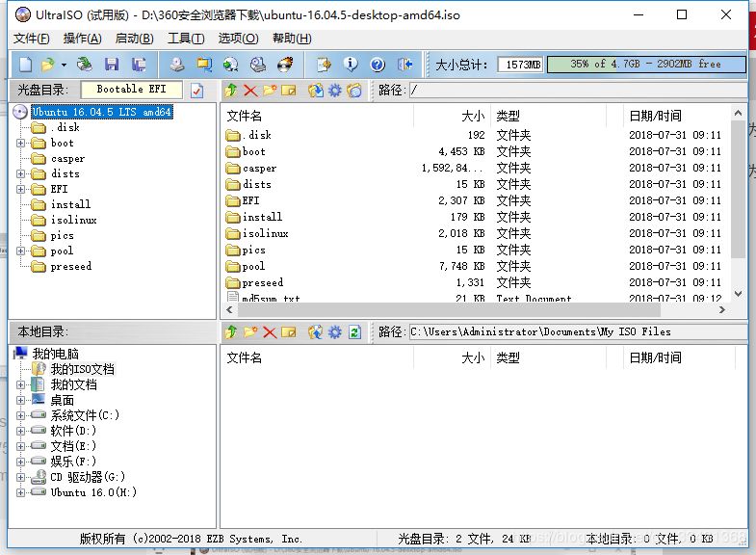Expand the pool folder in the disc tree
The image size is (756, 555).
click(x=20, y=251)
